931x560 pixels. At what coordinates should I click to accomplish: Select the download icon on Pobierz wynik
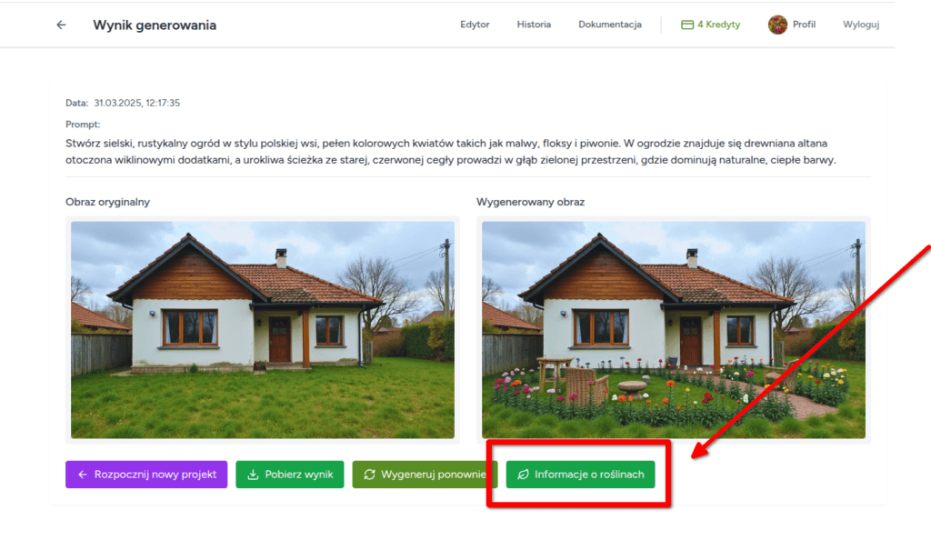[x=255, y=474]
